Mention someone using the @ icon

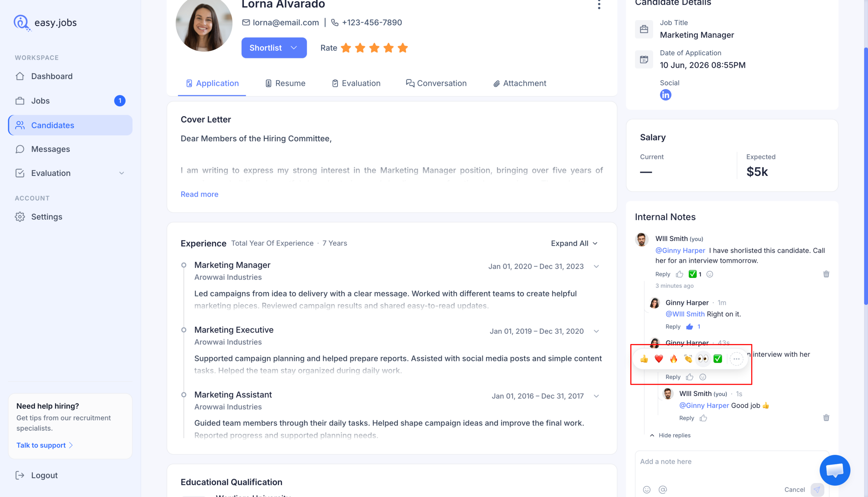tap(663, 490)
